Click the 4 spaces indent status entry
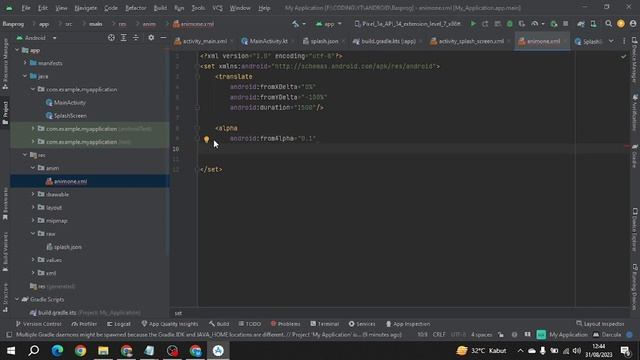Viewport: 640px width, 360px height. pos(482,335)
